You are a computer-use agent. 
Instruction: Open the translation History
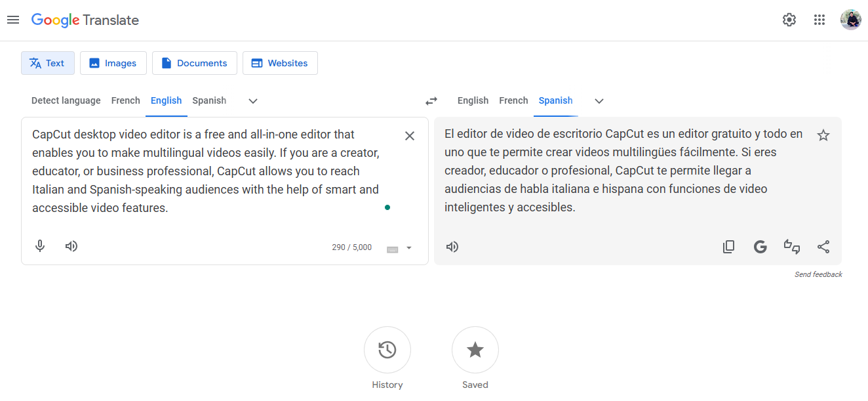387,350
